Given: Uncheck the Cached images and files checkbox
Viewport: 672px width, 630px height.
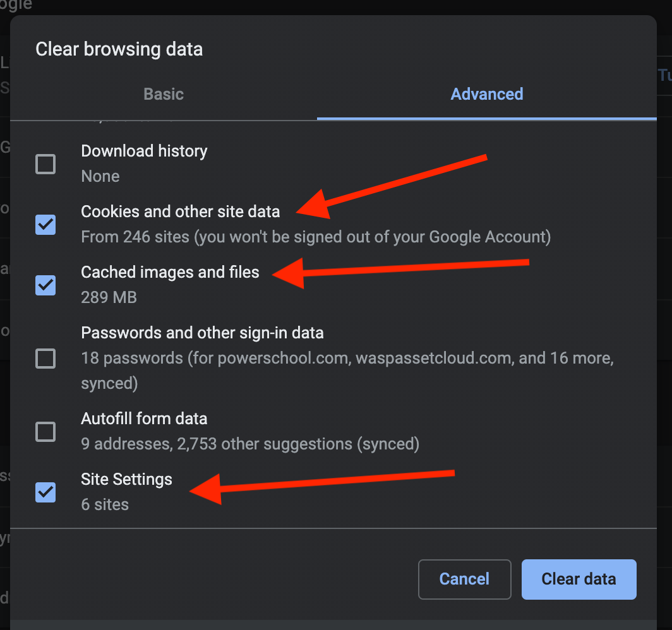Looking at the screenshot, I should pyautogui.click(x=45, y=285).
